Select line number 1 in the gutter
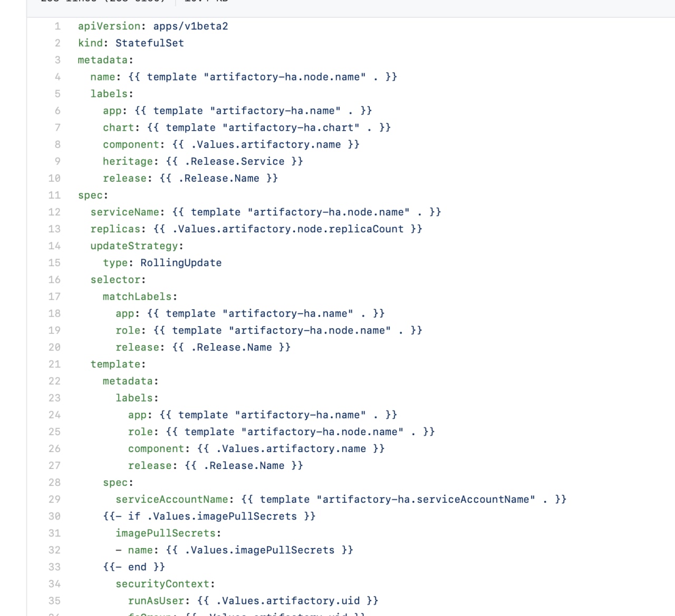The image size is (675, 616). (57, 26)
